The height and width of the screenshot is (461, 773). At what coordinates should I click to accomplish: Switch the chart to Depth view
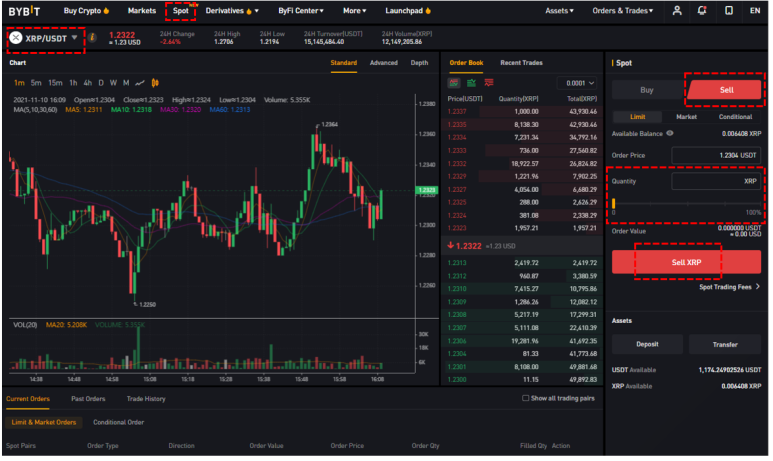coord(422,63)
